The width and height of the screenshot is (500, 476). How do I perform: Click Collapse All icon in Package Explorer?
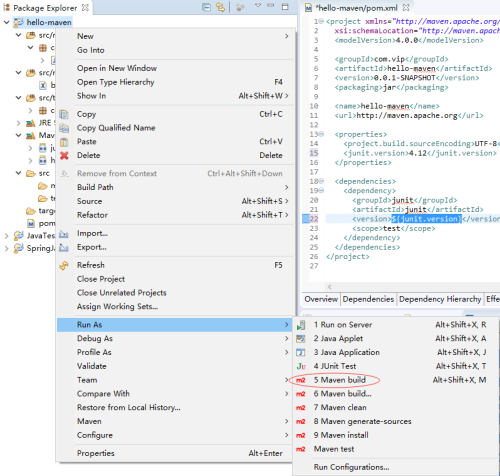click(206, 7)
